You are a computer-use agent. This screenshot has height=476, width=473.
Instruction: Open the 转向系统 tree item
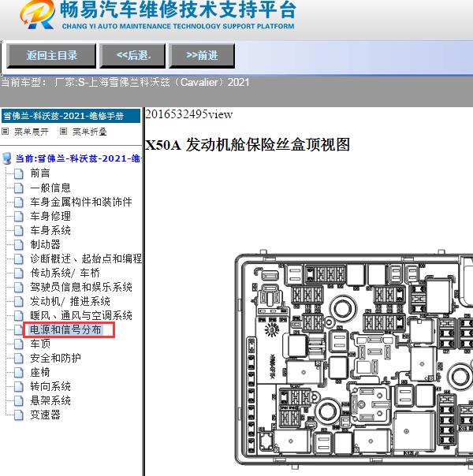[50, 386]
